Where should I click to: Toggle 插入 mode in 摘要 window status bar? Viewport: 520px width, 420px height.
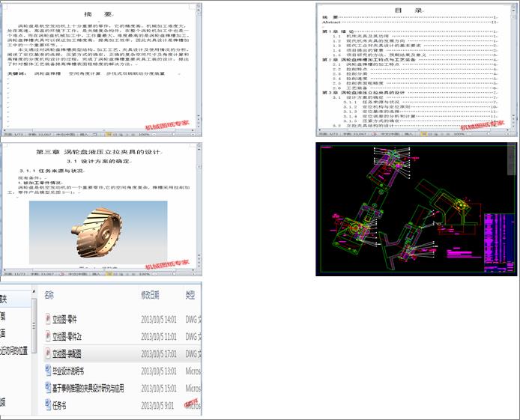click(x=84, y=135)
